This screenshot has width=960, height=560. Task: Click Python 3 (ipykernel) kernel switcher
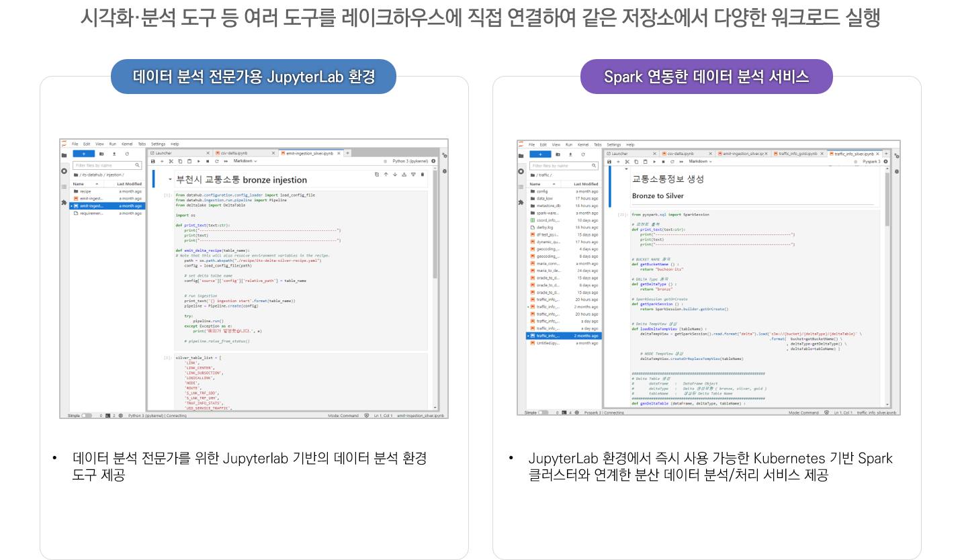409,161
